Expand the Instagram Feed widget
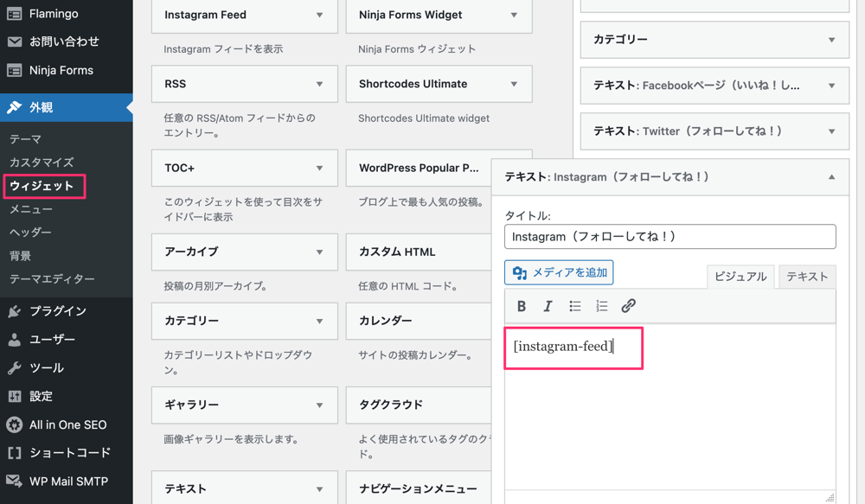The height and width of the screenshot is (504, 865). [319, 15]
